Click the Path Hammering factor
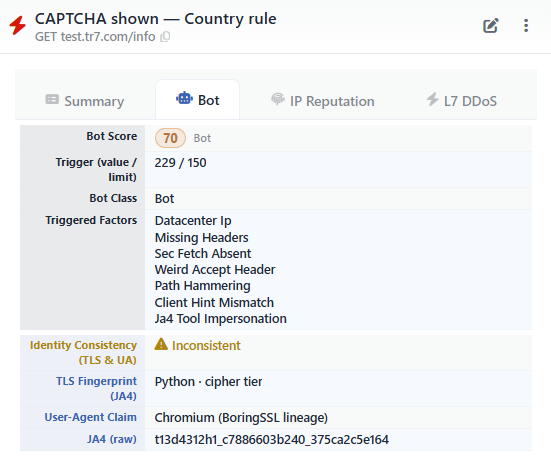 (x=203, y=286)
